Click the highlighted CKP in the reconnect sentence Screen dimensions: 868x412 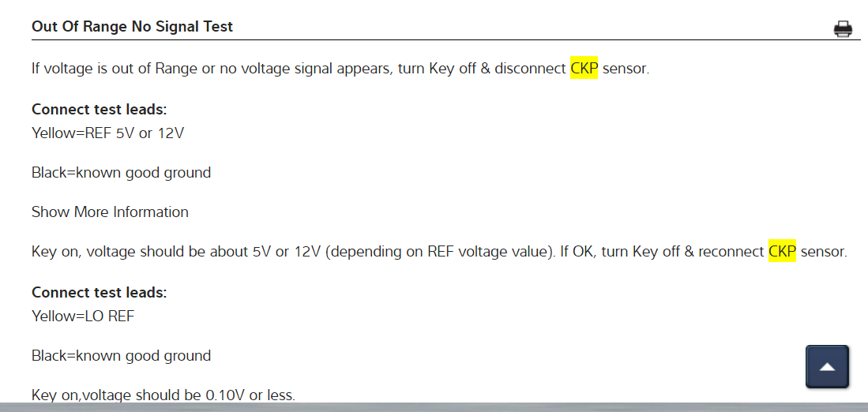(782, 253)
